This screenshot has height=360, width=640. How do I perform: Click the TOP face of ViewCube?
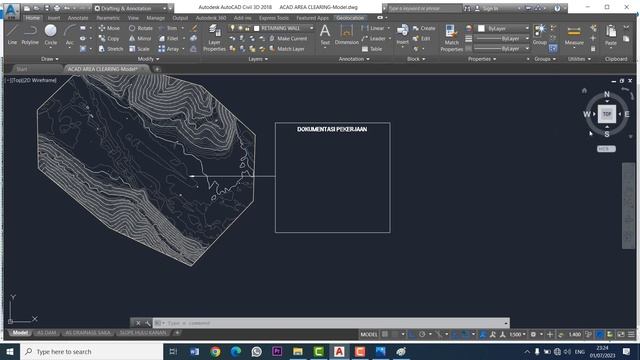[607, 114]
